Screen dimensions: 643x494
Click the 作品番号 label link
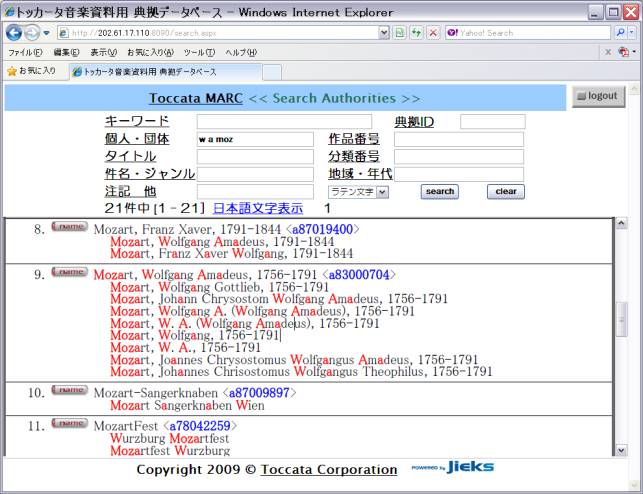[354, 139]
